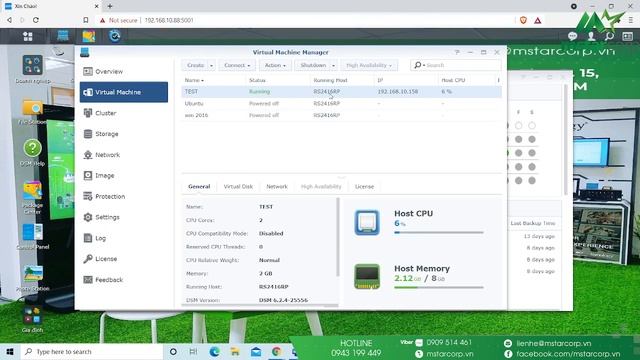
Task: Open the Protection section in sidebar
Action: 124,196
